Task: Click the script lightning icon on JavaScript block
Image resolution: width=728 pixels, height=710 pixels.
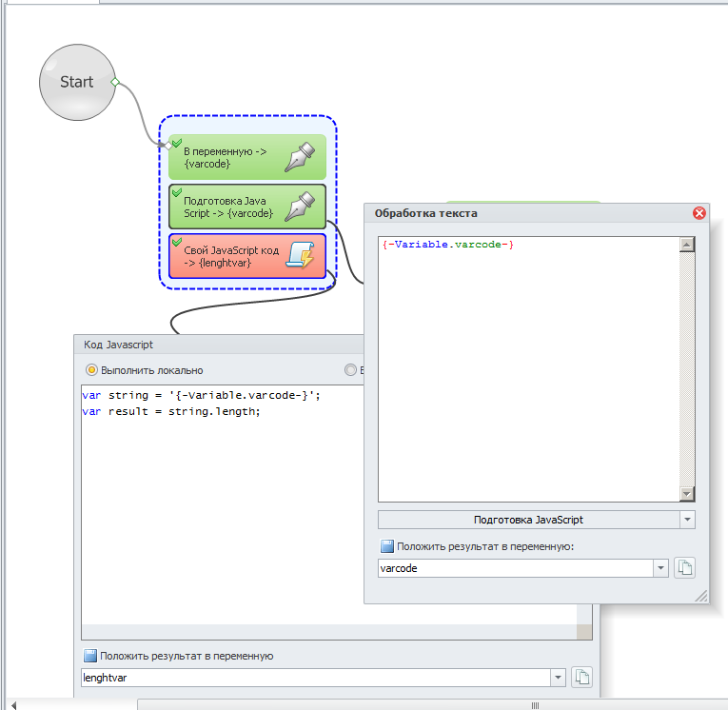Action: tap(300, 256)
